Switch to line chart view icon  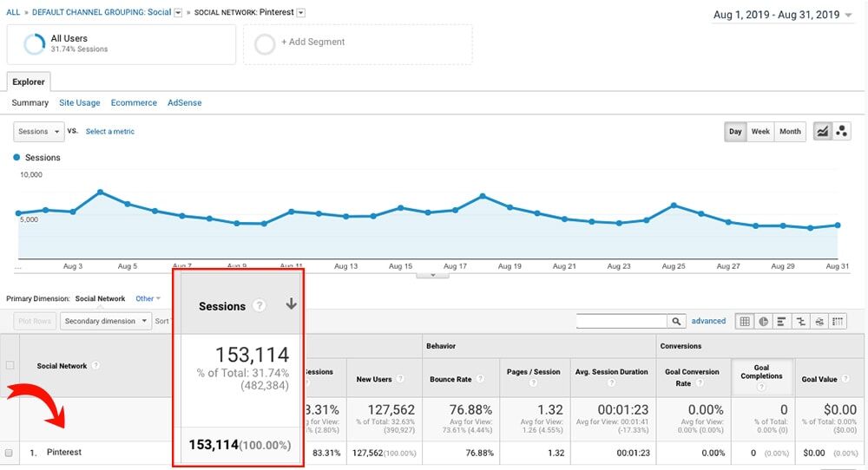tap(821, 131)
